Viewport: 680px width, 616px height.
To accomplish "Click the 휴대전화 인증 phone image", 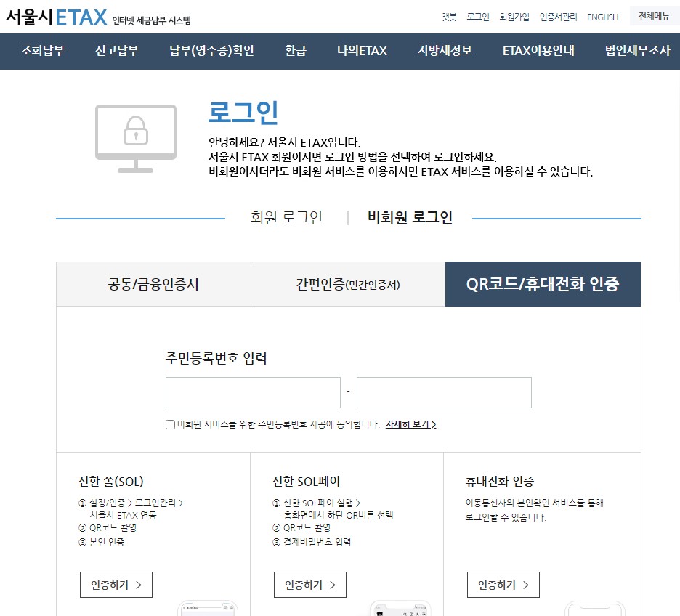I will coord(595,610).
